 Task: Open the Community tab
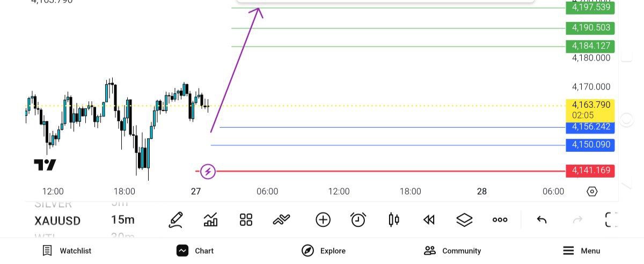point(452,251)
